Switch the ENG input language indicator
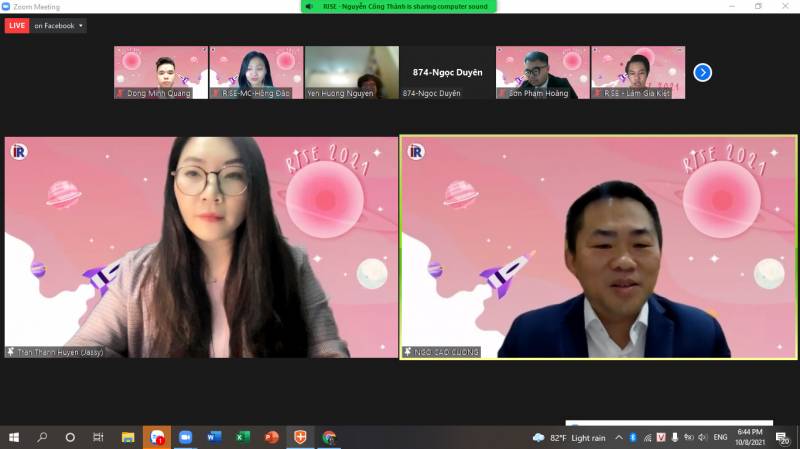Image resolution: width=800 pixels, height=449 pixels. click(x=721, y=437)
